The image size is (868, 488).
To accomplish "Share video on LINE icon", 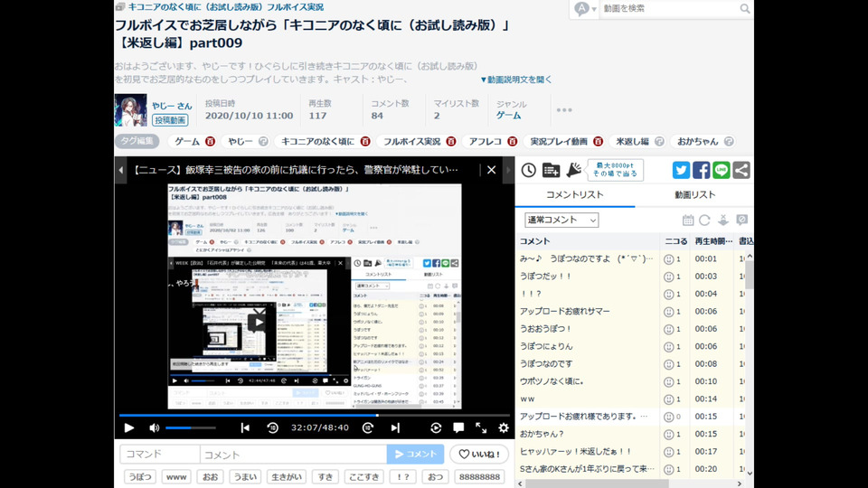I will click(x=721, y=170).
